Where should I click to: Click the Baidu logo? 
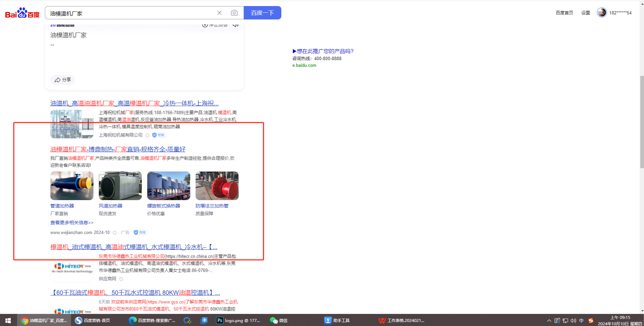click(x=22, y=13)
